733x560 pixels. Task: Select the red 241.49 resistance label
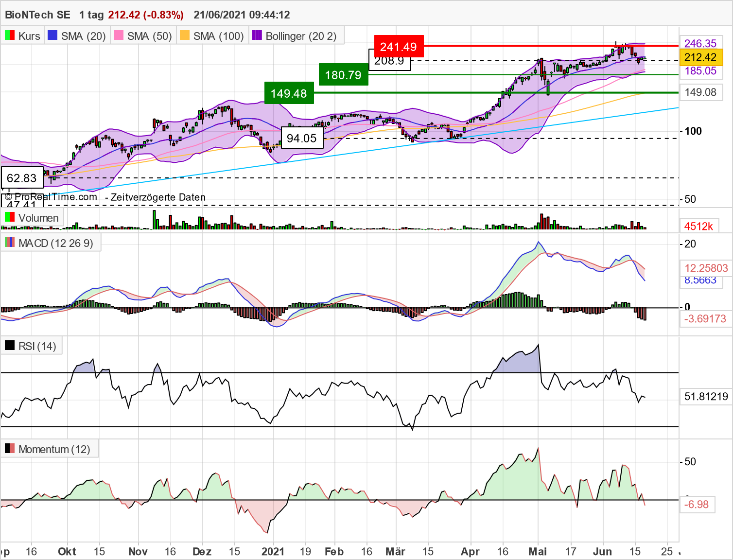(x=399, y=47)
